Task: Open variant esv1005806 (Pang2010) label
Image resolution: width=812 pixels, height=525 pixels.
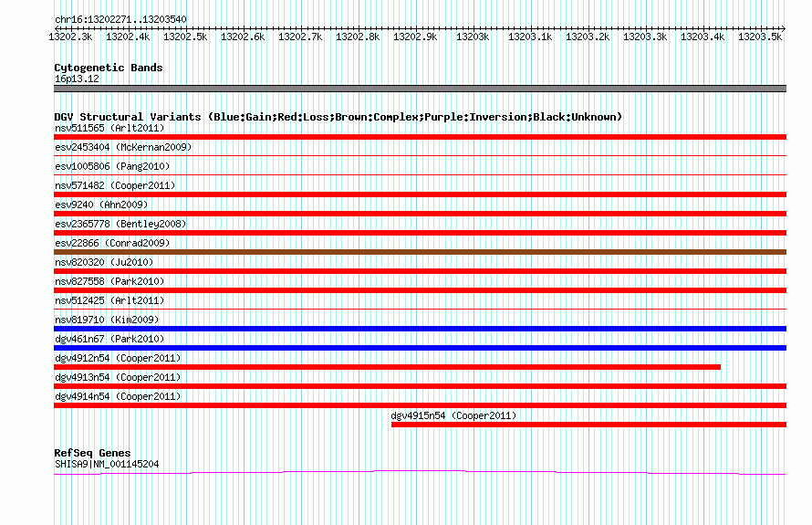Action: pos(112,166)
